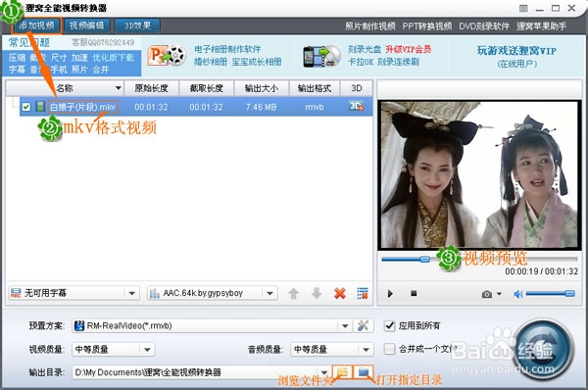The image size is (588, 390).
Task: Click the 添加视频 add video button
Action: (37, 25)
